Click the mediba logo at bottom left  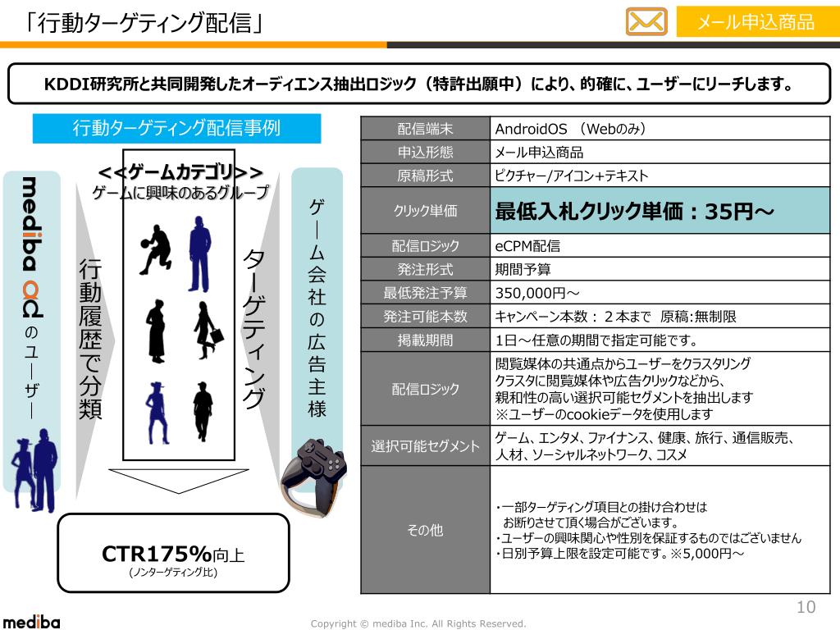tap(31, 622)
